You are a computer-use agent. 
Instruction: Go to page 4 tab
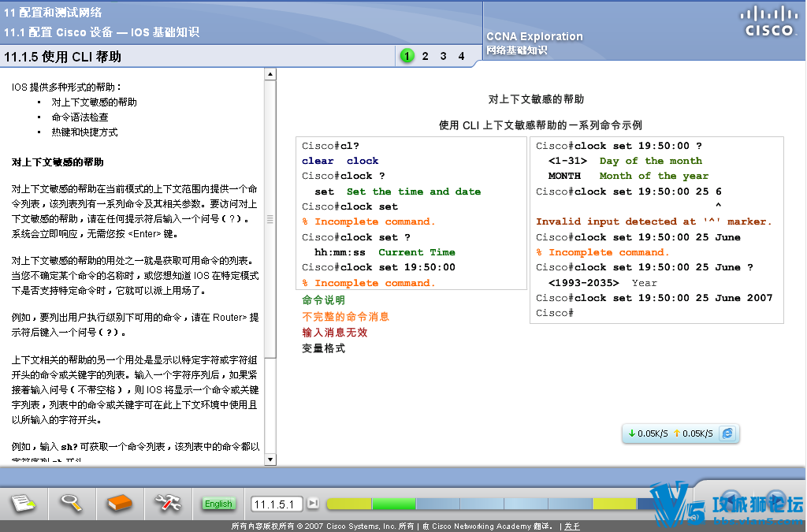click(461, 56)
